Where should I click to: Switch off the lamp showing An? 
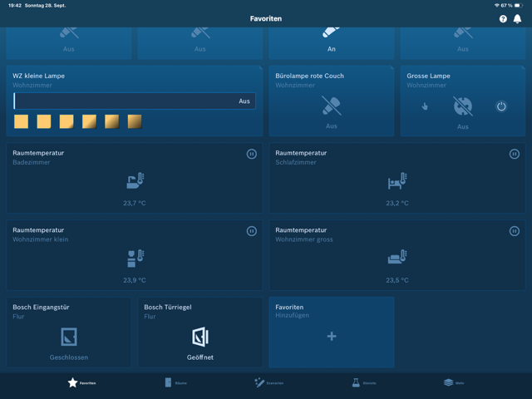(x=332, y=33)
